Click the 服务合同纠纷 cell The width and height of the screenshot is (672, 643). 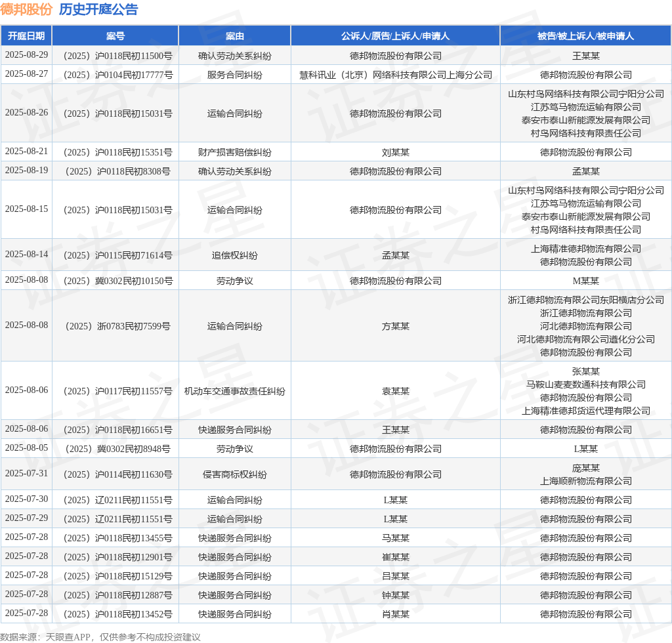coord(235,75)
